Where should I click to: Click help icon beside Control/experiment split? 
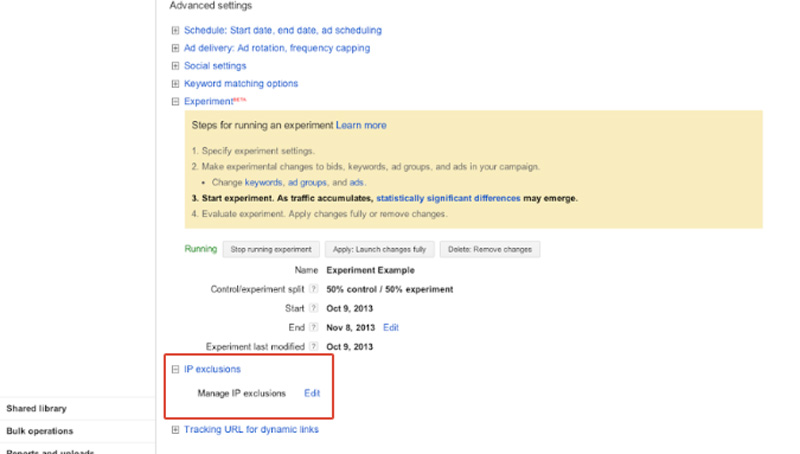(x=314, y=290)
